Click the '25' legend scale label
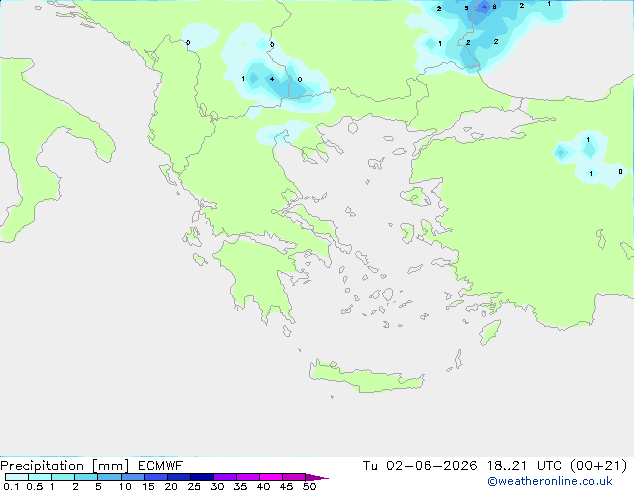 tap(194, 486)
